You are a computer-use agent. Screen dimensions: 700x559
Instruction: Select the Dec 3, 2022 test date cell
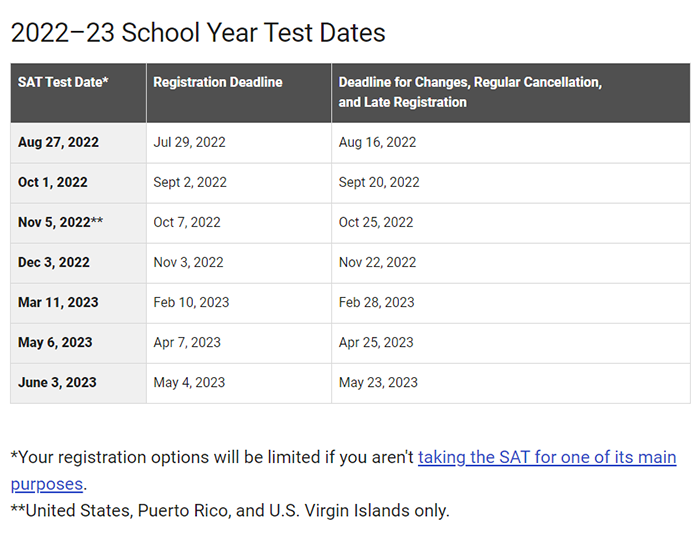(54, 262)
